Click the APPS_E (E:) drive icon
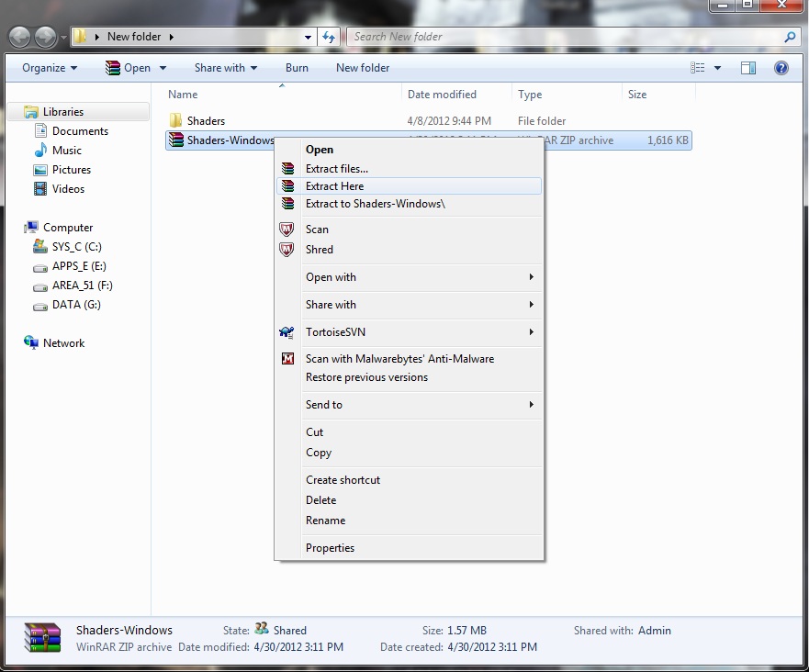809x672 pixels. coord(40,268)
